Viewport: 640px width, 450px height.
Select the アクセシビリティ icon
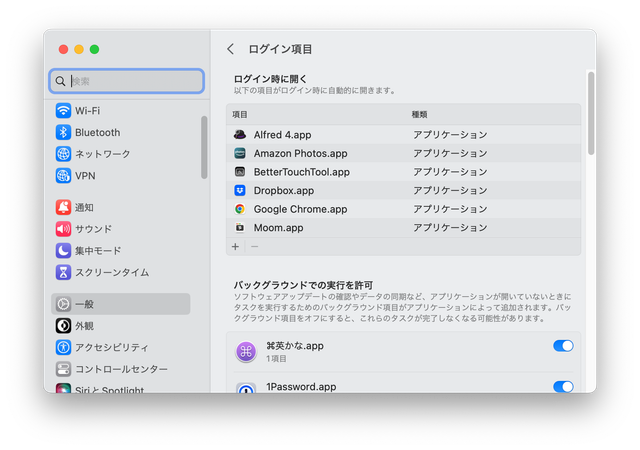[63, 348]
